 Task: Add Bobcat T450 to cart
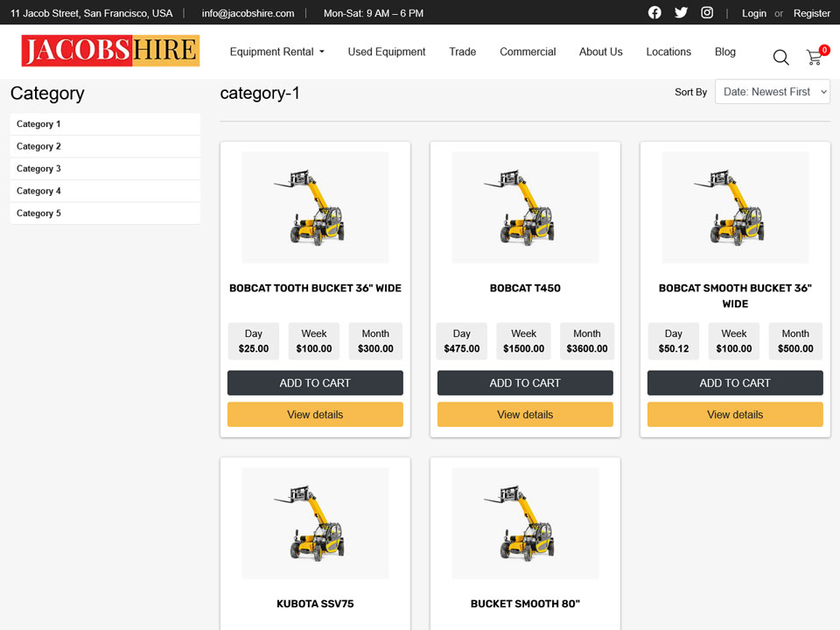coord(525,383)
